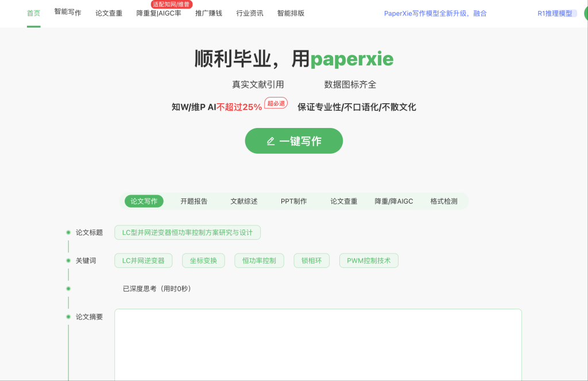Click the 论文摘要 step label

click(x=89, y=317)
